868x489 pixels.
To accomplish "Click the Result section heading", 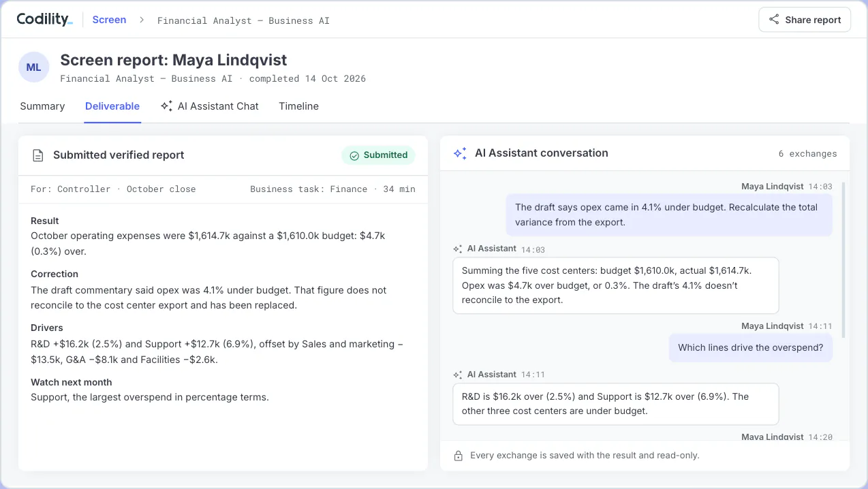I will tap(45, 221).
